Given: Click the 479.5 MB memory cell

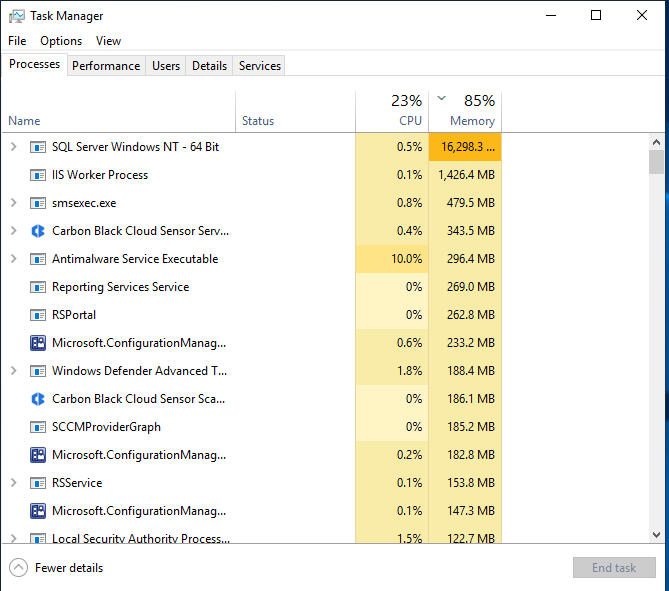Looking at the screenshot, I should tap(465, 203).
